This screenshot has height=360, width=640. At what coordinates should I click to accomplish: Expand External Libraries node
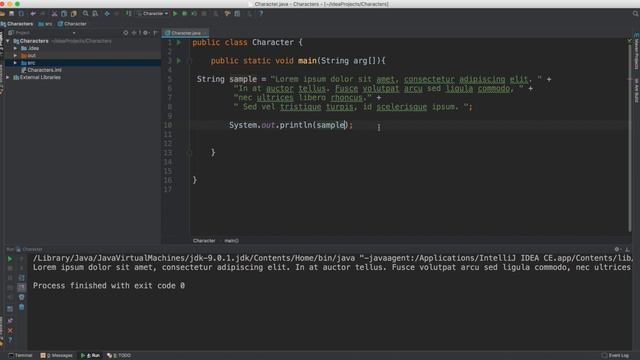(8, 77)
